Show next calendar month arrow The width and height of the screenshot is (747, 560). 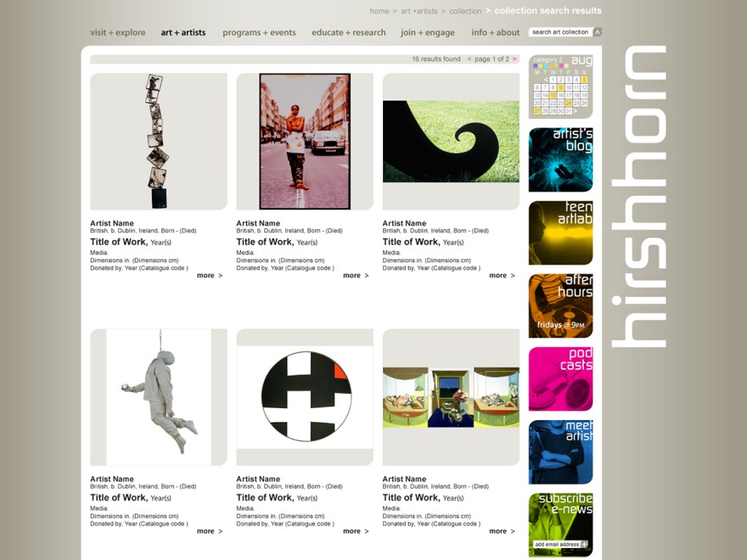575,111
